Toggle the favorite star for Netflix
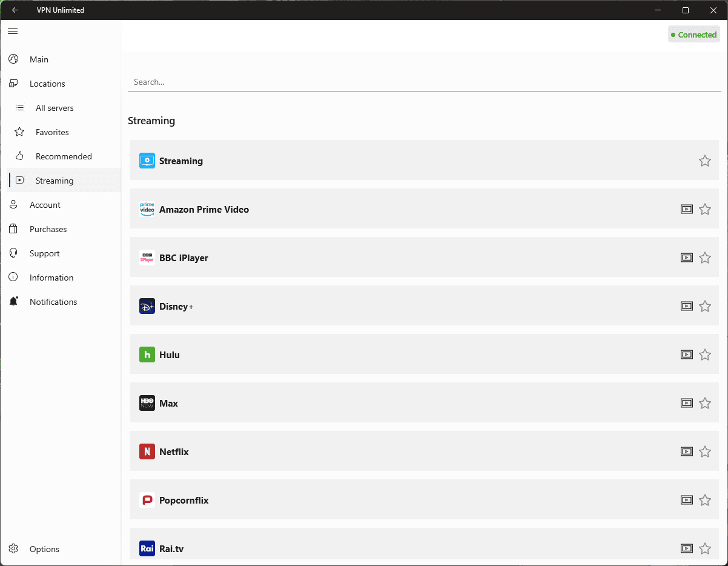This screenshot has width=728, height=566. (x=705, y=451)
